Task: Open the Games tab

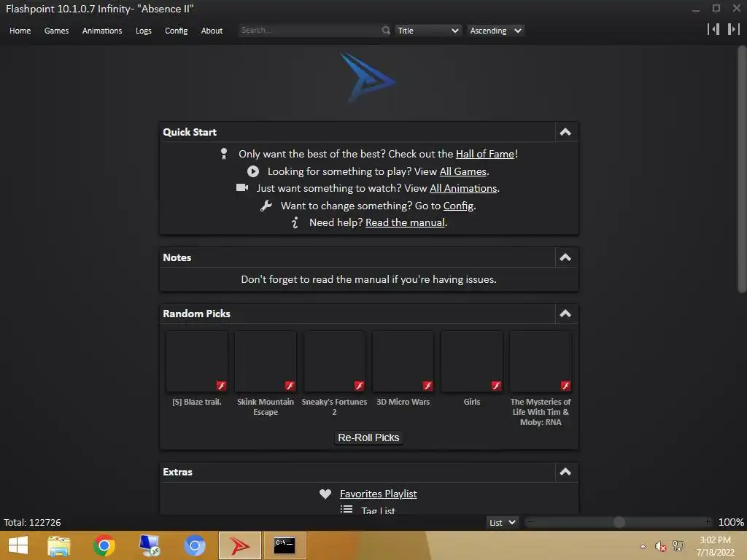Action: [x=57, y=31]
